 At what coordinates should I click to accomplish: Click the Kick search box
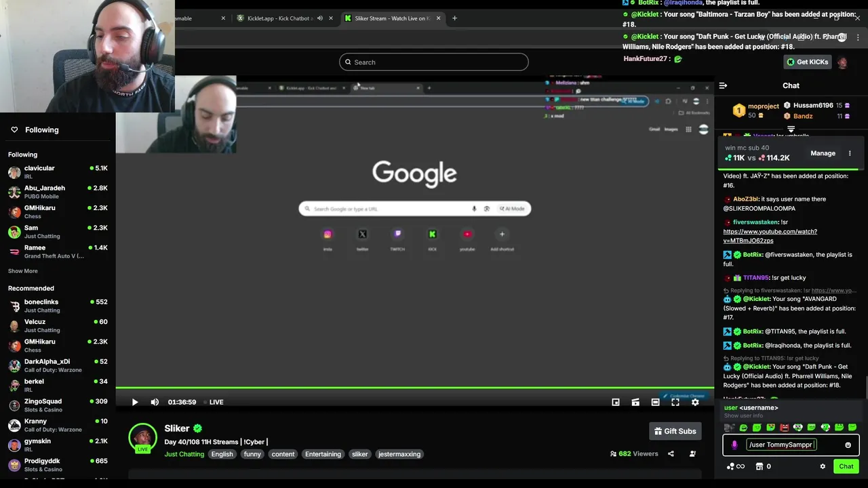pos(433,62)
